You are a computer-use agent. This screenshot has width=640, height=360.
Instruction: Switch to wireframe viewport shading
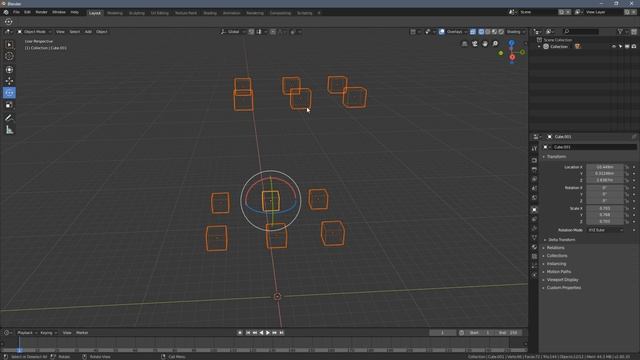click(481, 31)
